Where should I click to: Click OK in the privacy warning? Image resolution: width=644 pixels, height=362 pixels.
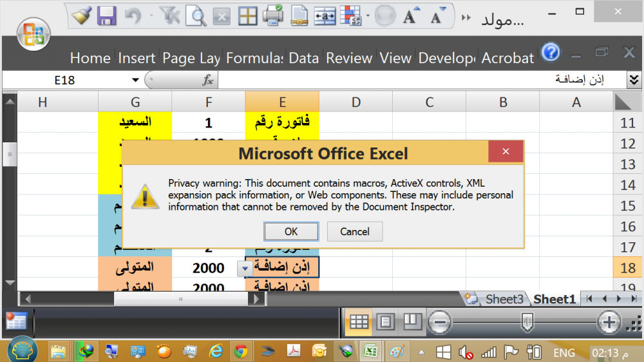point(291,231)
